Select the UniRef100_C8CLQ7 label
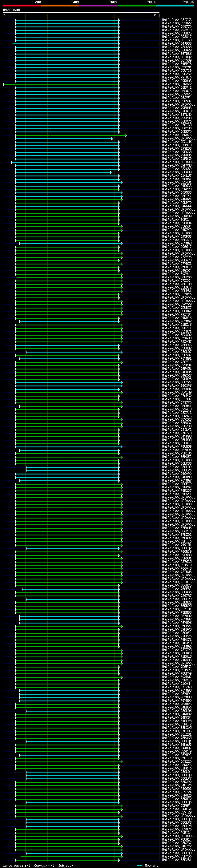197x868 pixels. point(177,352)
